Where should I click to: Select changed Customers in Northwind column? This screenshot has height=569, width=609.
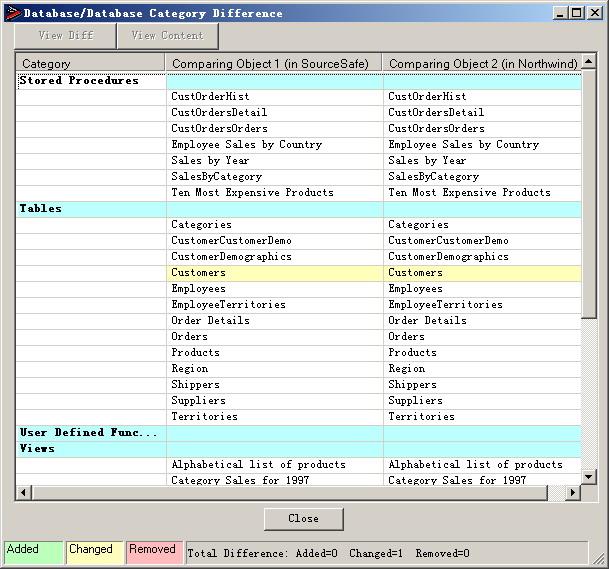click(x=482, y=273)
